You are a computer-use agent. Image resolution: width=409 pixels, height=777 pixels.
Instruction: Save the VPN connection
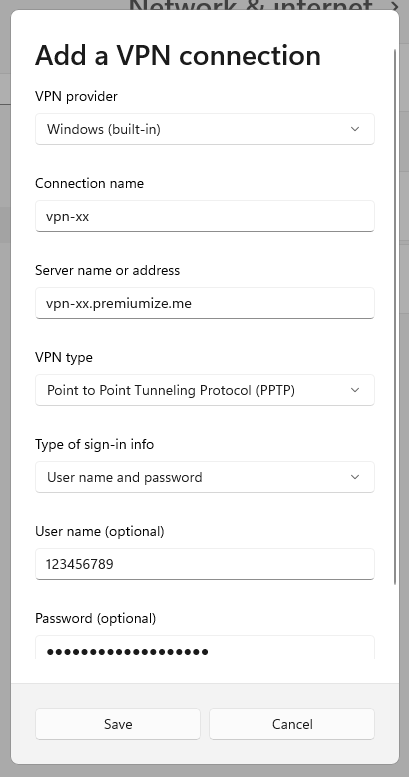[118, 724]
